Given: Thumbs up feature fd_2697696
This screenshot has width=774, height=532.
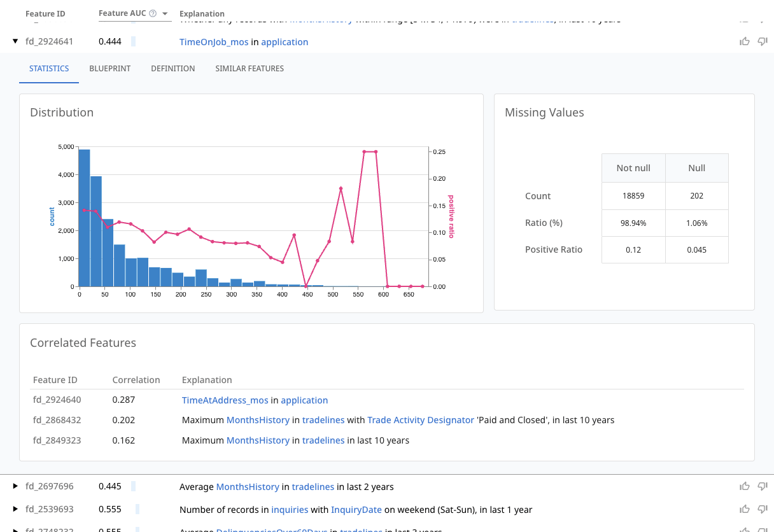Looking at the screenshot, I should tap(744, 487).
